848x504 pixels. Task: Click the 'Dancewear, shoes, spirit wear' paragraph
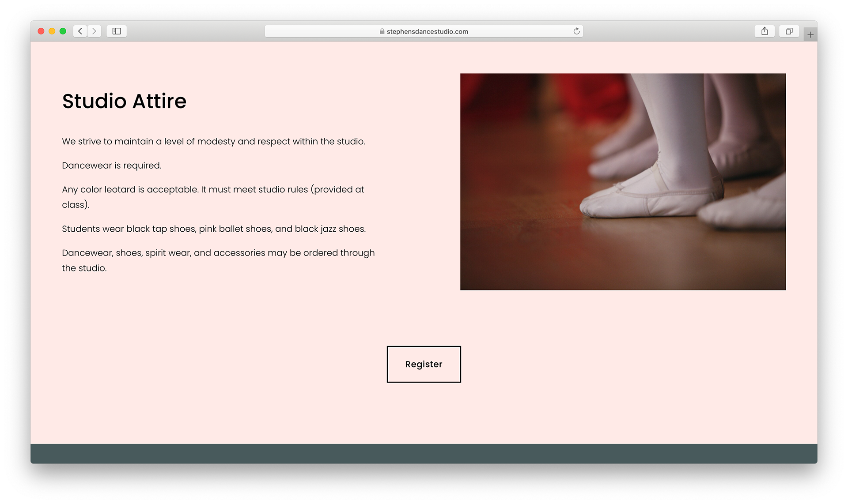point(218,260)
